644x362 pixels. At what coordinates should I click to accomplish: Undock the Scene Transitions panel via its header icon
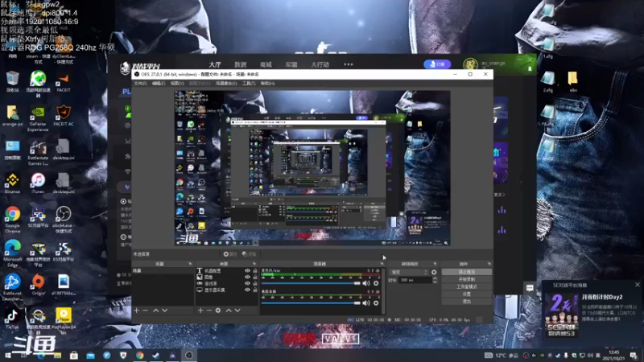coord(435,264)
